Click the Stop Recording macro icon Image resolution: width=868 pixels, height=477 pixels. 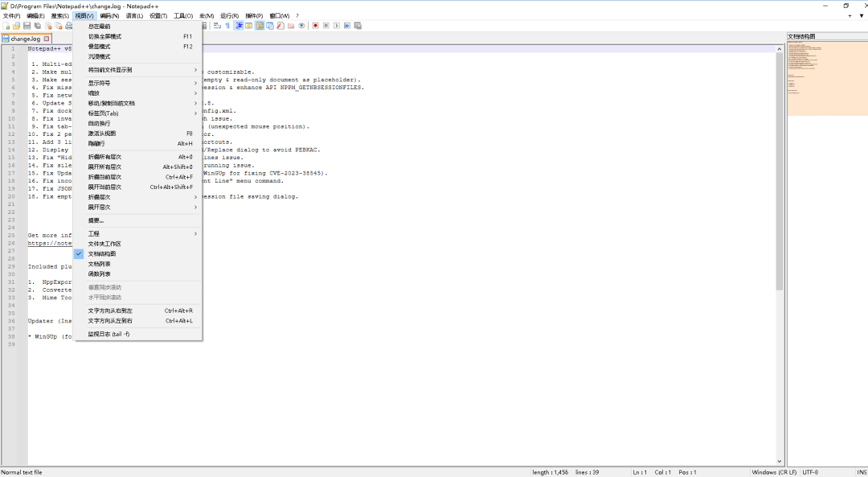pyautogui.click(x=326, y=26)
